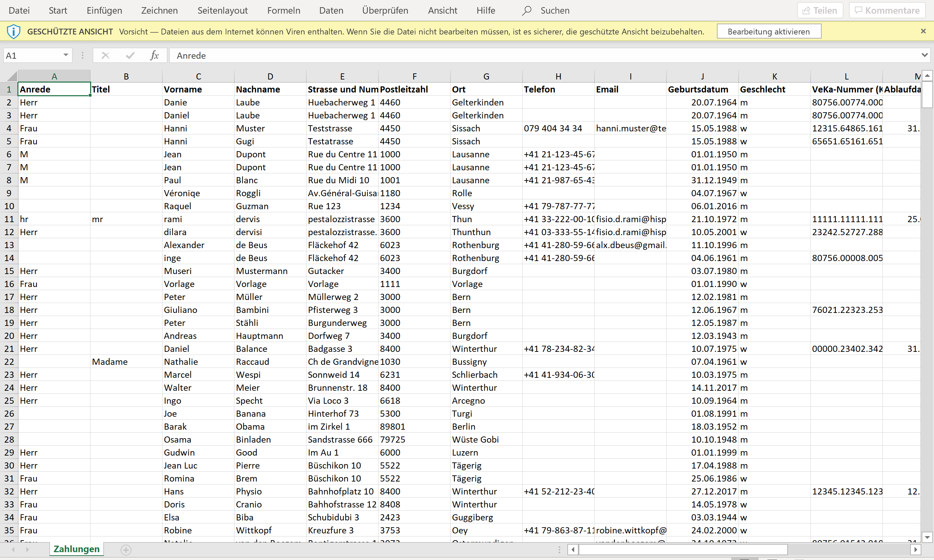This screenshot has width=934, height=560.
Task: Click the Vorname header cell
Action: tap(198, 89)
